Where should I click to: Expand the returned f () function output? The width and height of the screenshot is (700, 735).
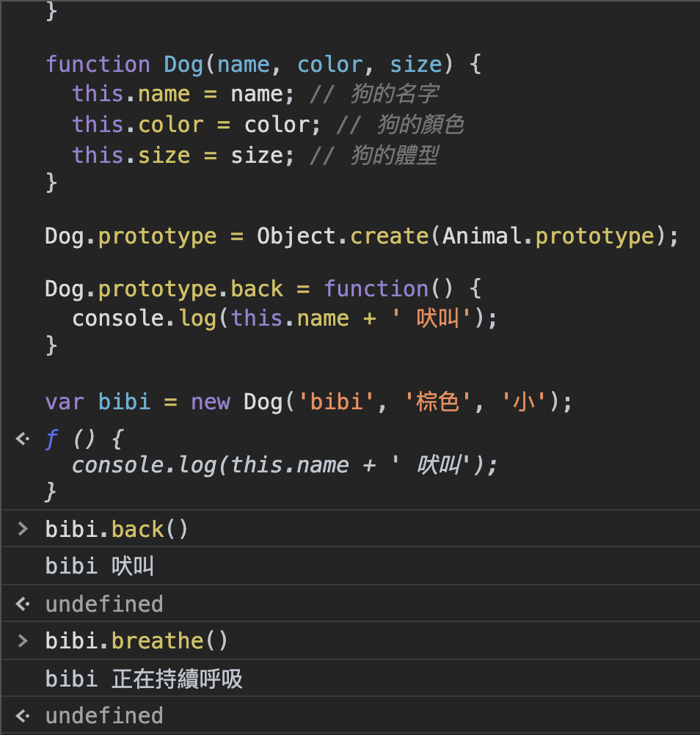click(81, 440)
